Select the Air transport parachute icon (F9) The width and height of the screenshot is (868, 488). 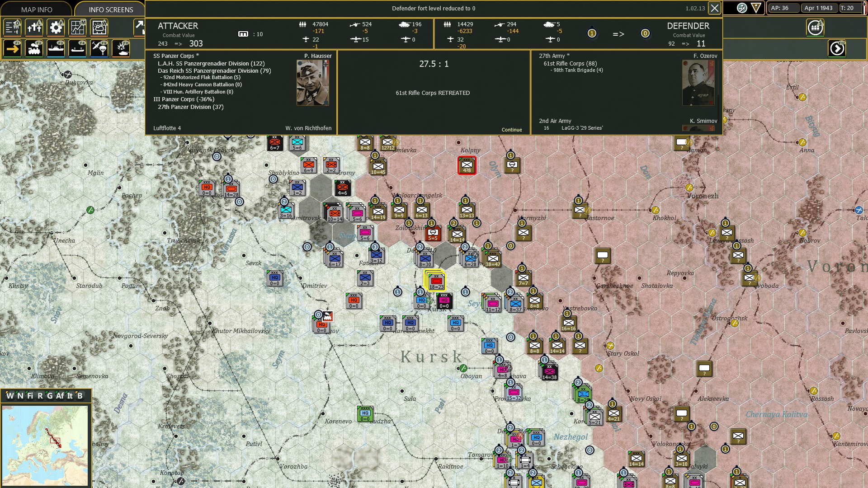pos(99,49)
